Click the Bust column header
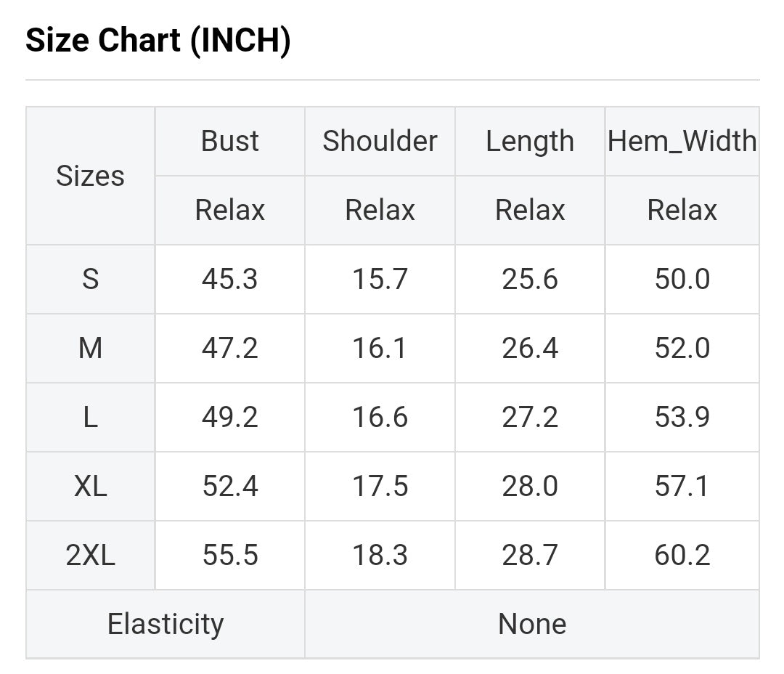Image resolution: width=784 pixels, height=674 pixels. (x=230, y=141)
